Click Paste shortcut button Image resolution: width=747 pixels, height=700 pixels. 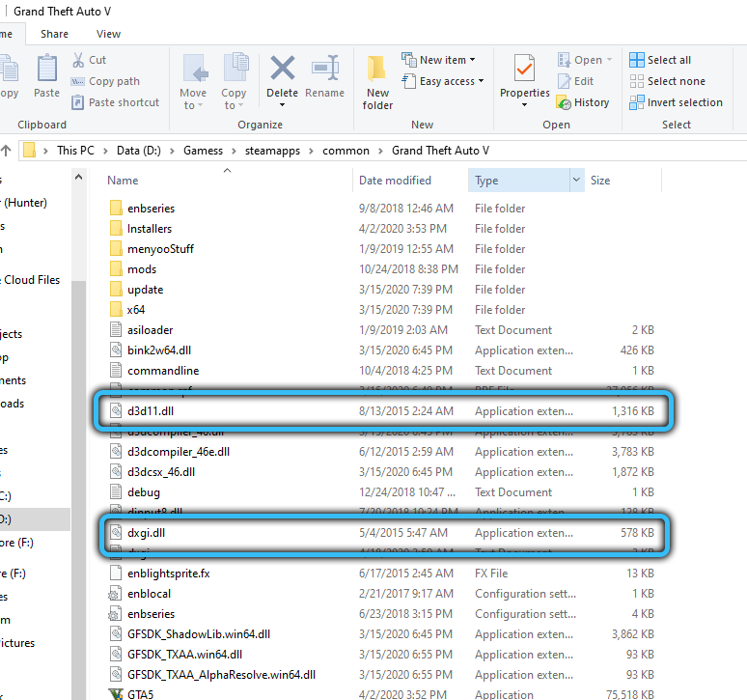coord(115,102)
